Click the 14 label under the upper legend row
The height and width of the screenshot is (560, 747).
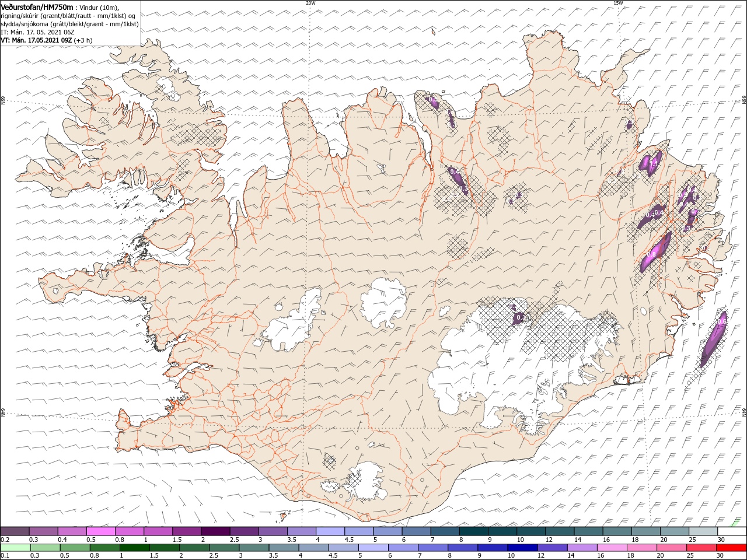pos(578,540)
